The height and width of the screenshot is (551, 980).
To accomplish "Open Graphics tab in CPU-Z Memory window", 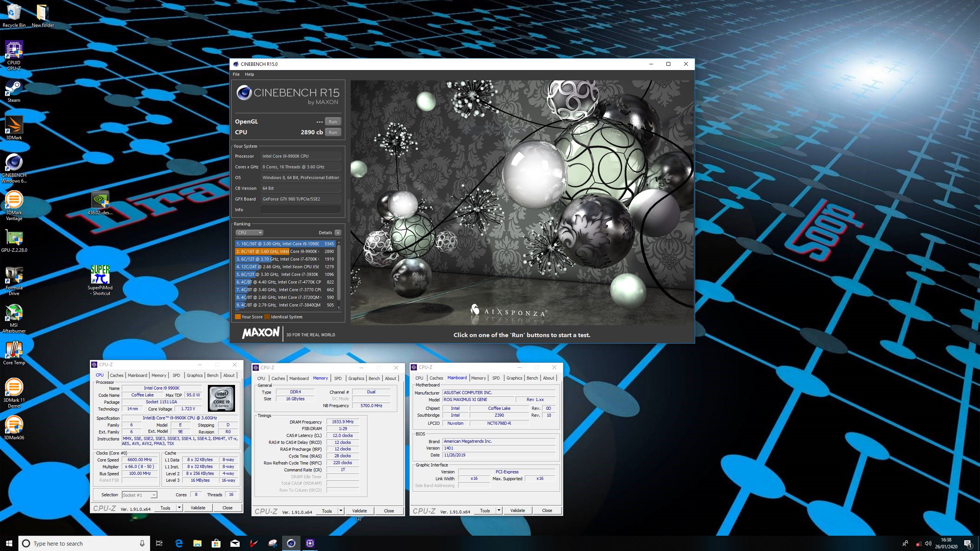I will pyautogui.click(x=356, y=378).
